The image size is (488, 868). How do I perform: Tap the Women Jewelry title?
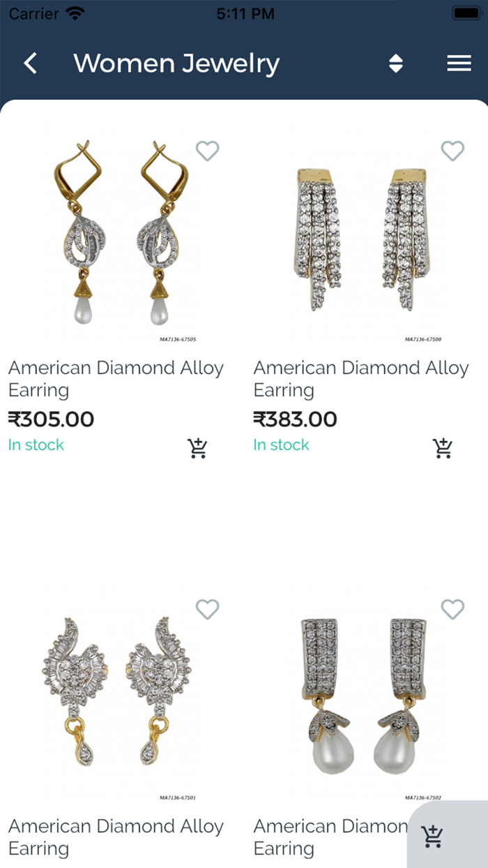pos(176,63)
